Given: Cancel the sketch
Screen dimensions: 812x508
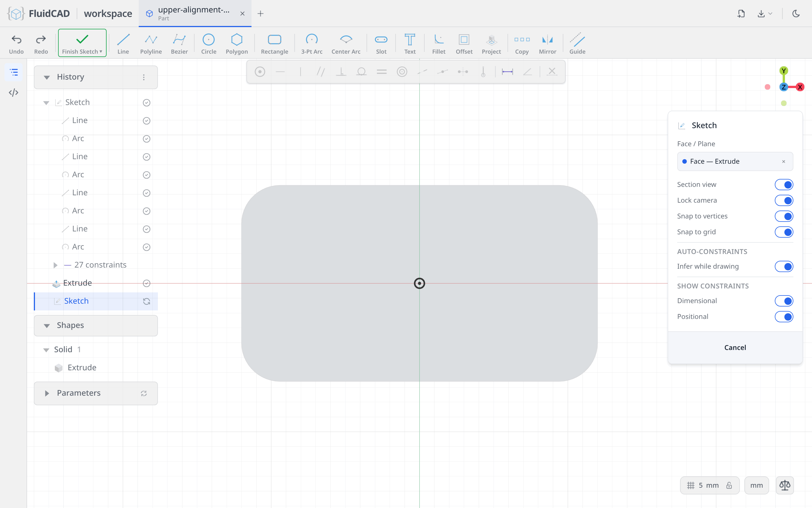Looking at the screenshot, I should coord(735,347).
